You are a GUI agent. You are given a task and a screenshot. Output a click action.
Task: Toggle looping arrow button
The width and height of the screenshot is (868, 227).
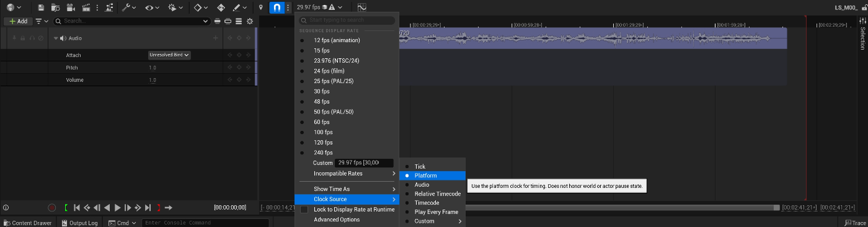(x=169, y=208)
